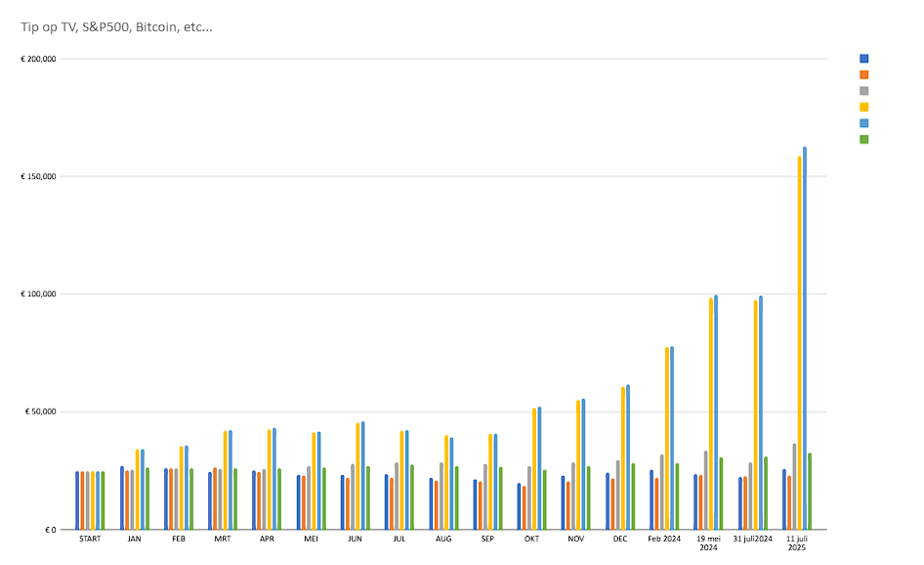
Task: Click the NOV category label
Action: (x=575, y=539)
